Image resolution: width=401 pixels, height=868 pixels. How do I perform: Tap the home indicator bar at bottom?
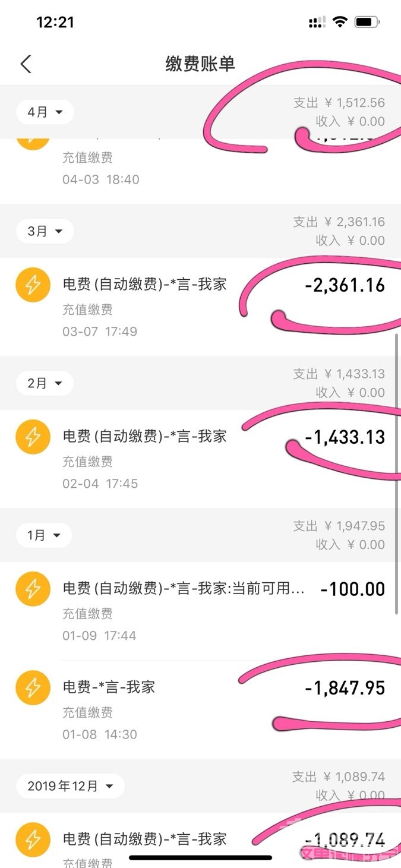coord(200,857)
